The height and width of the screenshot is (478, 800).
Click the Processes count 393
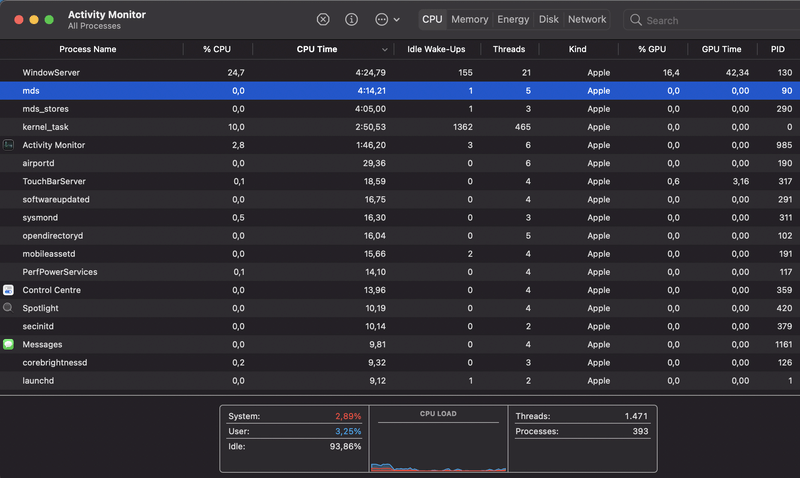pos(640,431)
